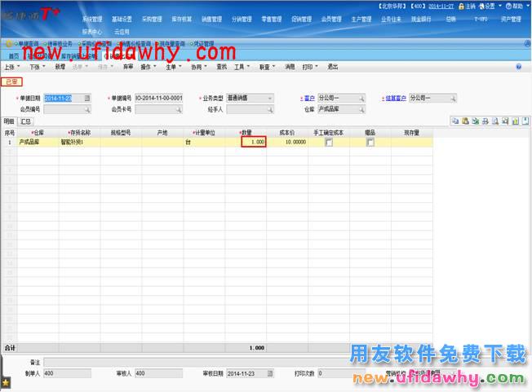Click the 帮助 help icon in the header

click(508, 6)
